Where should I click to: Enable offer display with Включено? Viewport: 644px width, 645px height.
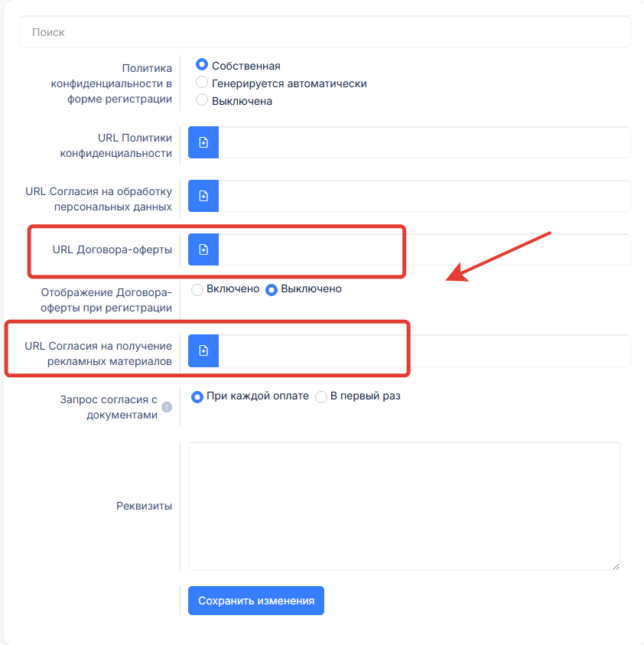point(197,290)
